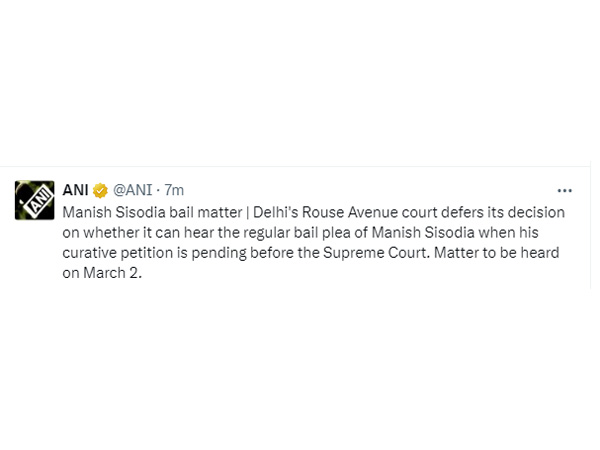
Task: Click the bold ANI display name
Action: [x=75, y=190]
